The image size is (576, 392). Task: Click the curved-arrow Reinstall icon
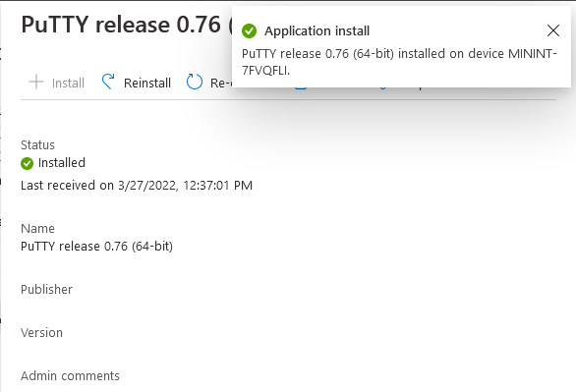point(108,82)
